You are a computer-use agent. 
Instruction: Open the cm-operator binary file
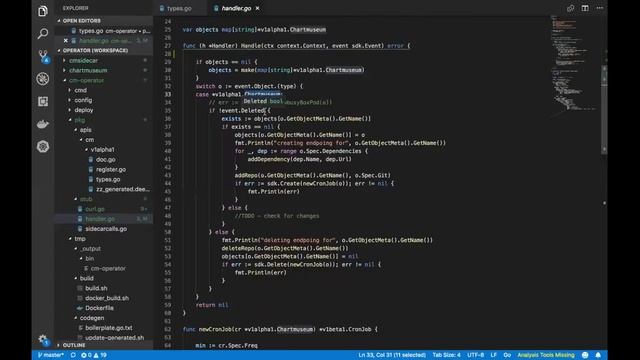click(108, 268)
